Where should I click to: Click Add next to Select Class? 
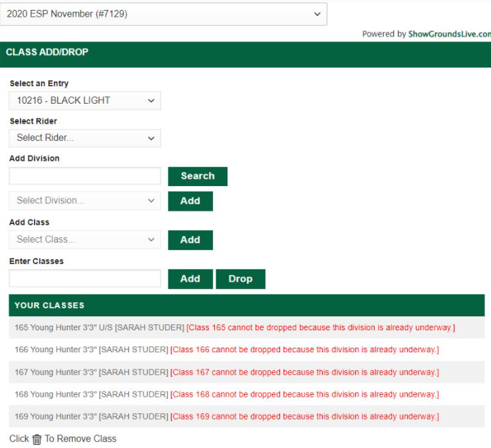pyautogui.click(x=190, y=240)
